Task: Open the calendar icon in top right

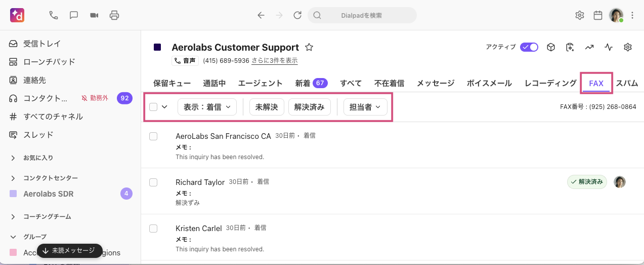Action: click(x=598, y=15)
